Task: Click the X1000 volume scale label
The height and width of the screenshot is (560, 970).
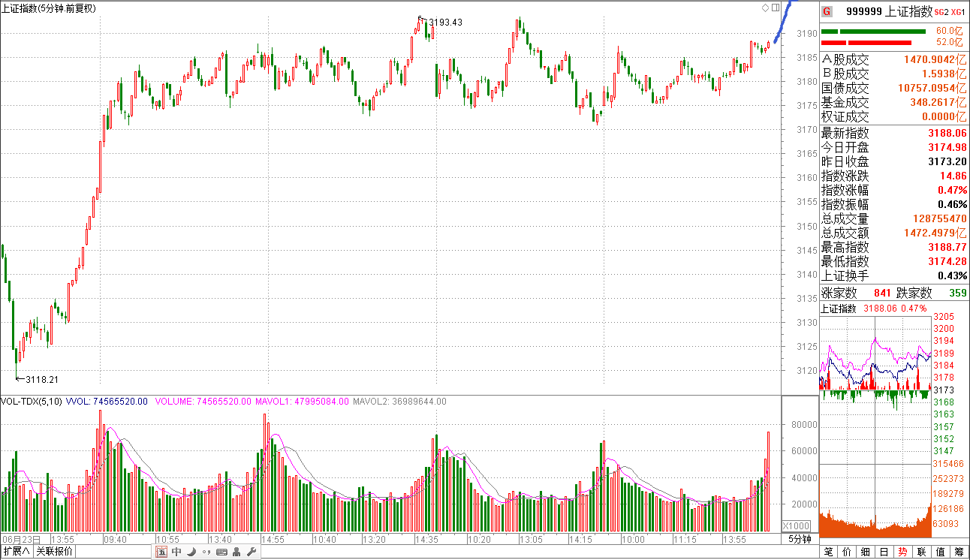Action: [796, 525]
